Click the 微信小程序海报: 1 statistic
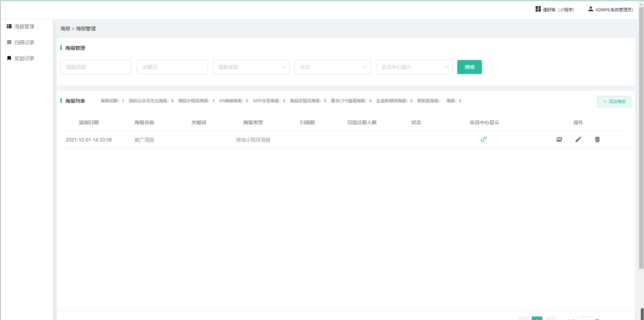644x320 pixels. (x=196, y=101)
